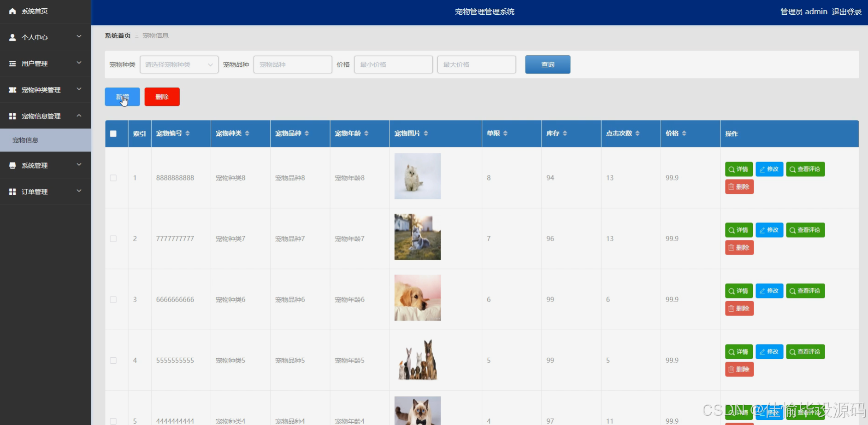
Task: Click the red 删除 button above the table
Action: point(162,97)
